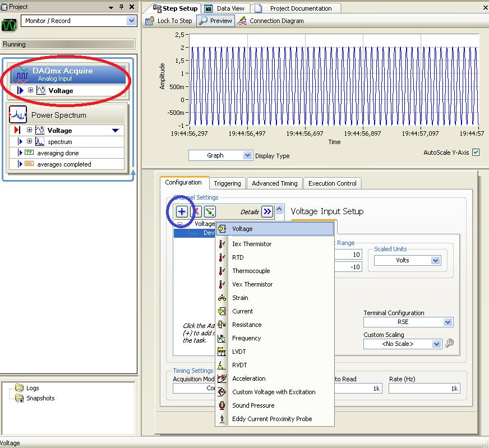
Task: Choose the Frequency channel type
Action: coord(275,338)
